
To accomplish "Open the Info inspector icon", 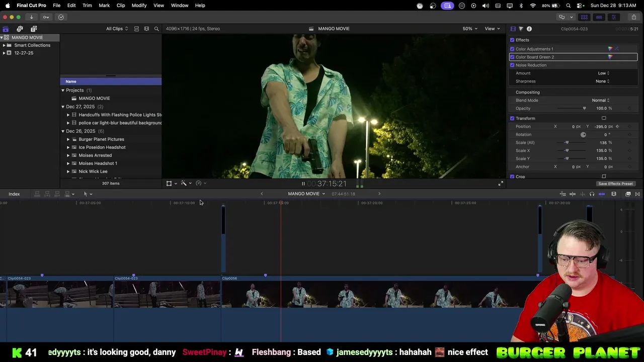I will (x=529, y=29).
